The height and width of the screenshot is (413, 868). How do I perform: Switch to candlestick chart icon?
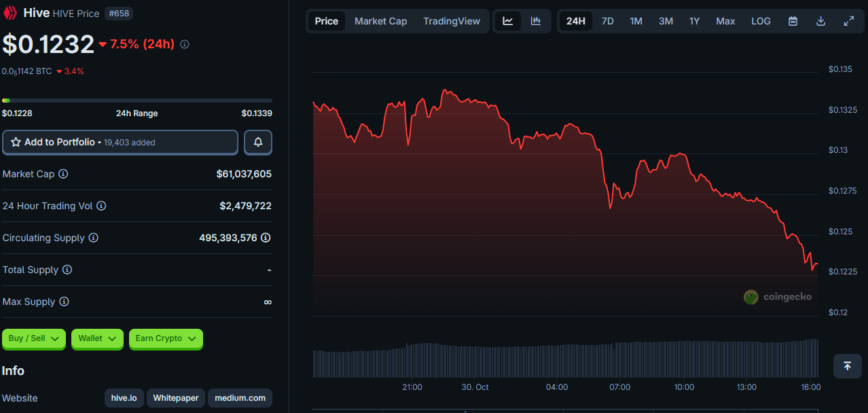pyautogui.click(x=536, y=21)
